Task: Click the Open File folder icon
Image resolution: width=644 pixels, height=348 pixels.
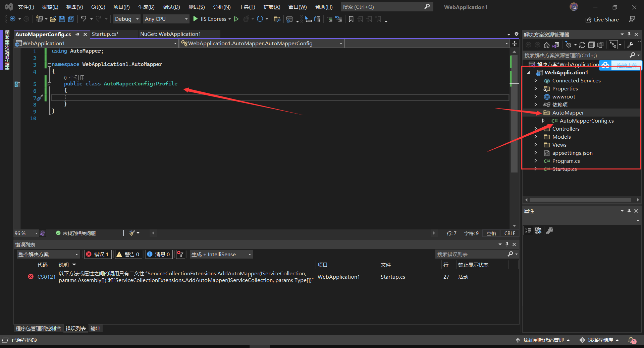Action: (53, 19)
